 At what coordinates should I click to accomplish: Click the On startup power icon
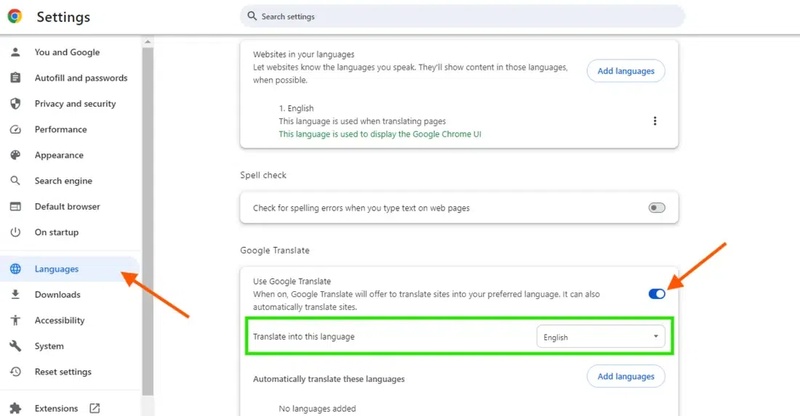tap(15, 232)
